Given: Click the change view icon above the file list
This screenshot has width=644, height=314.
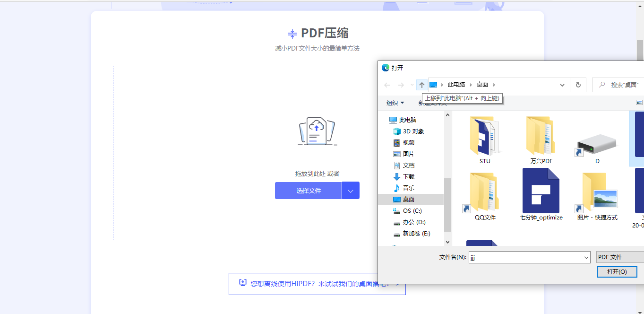Looking at the screenshot, I should tap(639, 102).
